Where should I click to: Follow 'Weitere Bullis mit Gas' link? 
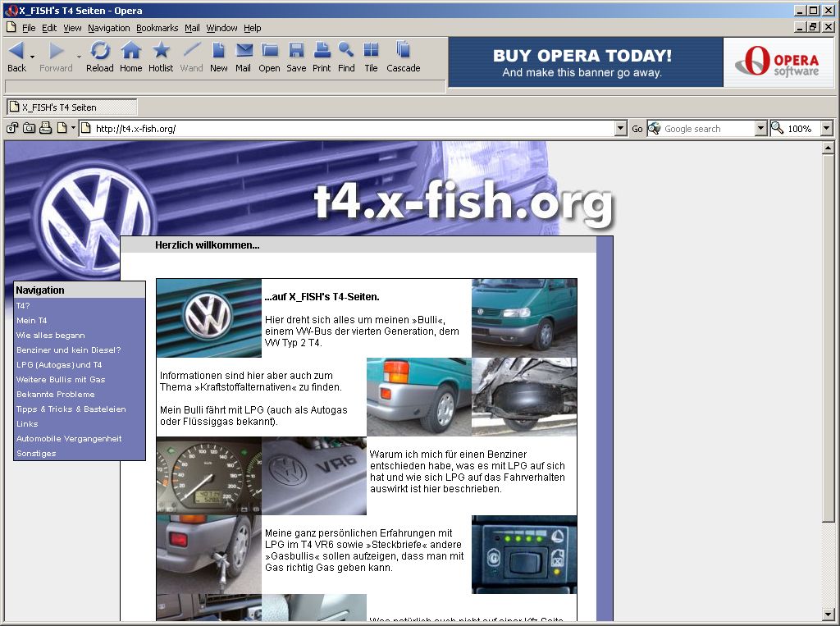tap(61, 380)
